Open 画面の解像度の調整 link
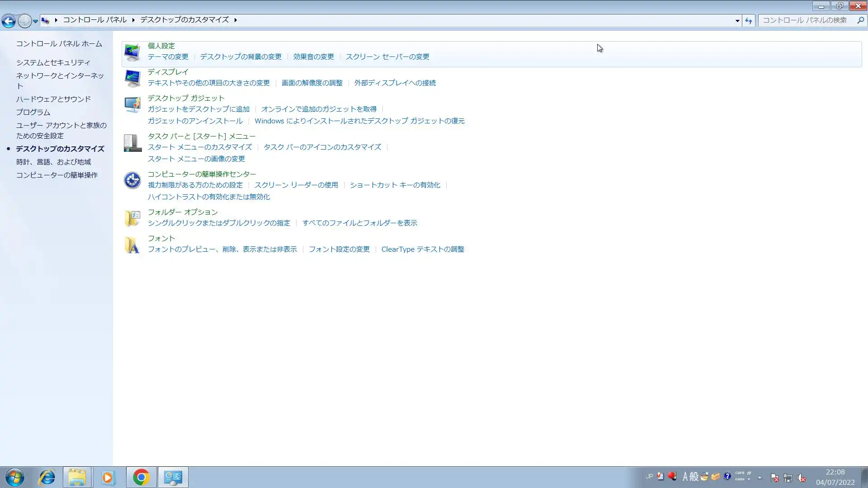This screenshot has height=488, width=868. 312,83
